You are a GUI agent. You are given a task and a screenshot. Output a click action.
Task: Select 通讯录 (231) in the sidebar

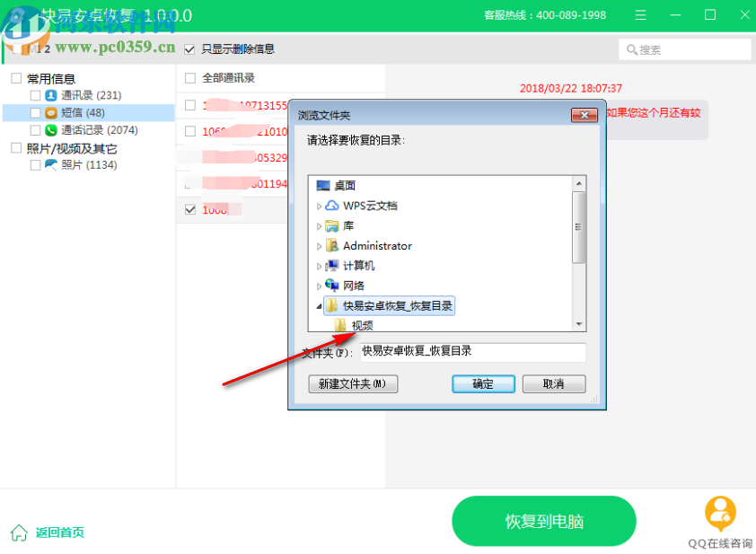pos(91,95)
